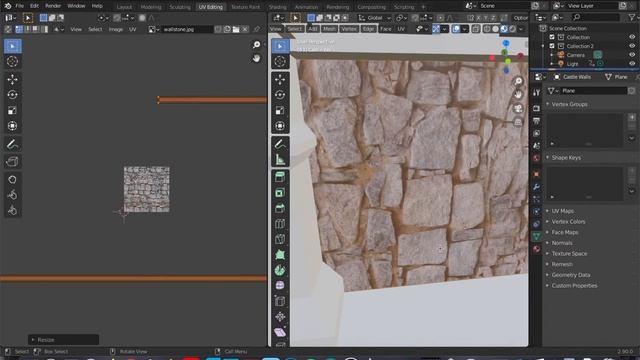Screen dimensions: 640x360
Task: Select the Cursor tool in UV editor toolbar
Action: pyautogui.click(x=12, y=62)
